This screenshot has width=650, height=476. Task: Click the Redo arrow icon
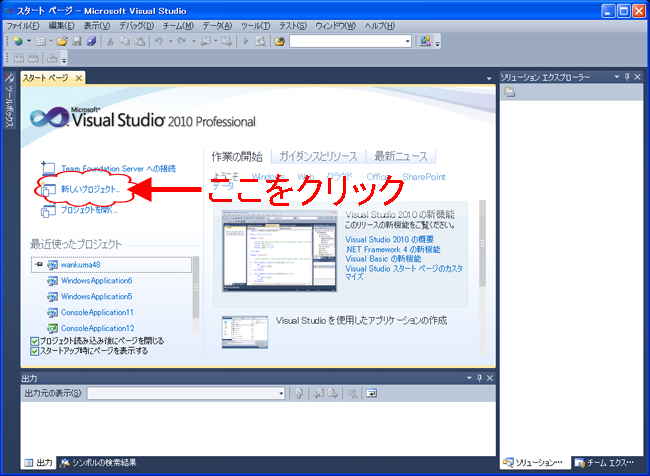click(182, 41)
